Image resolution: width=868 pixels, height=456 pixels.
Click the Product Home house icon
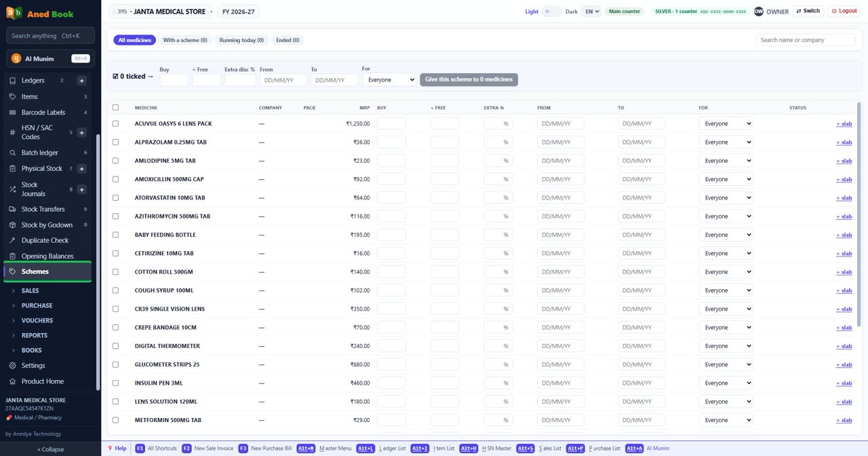12,381
